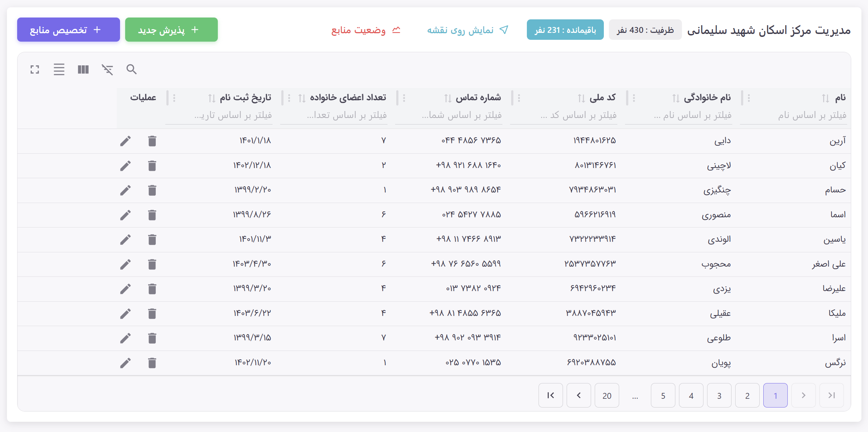Toggle sorting on the تاریخ ثبت نام column
The width and height of the screenshot is (868, 432).
(211, 98)
